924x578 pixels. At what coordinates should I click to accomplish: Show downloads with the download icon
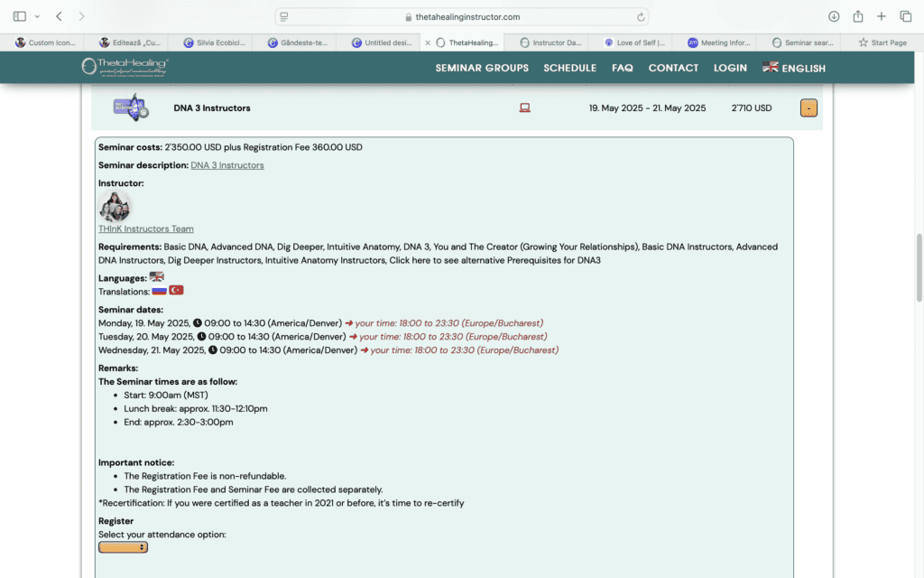pos(834,16)
